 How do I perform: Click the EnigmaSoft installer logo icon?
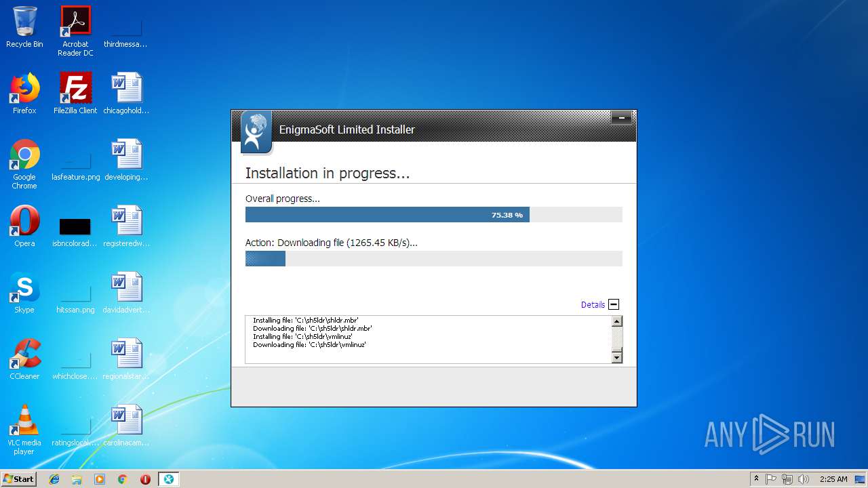click(256, 131)
